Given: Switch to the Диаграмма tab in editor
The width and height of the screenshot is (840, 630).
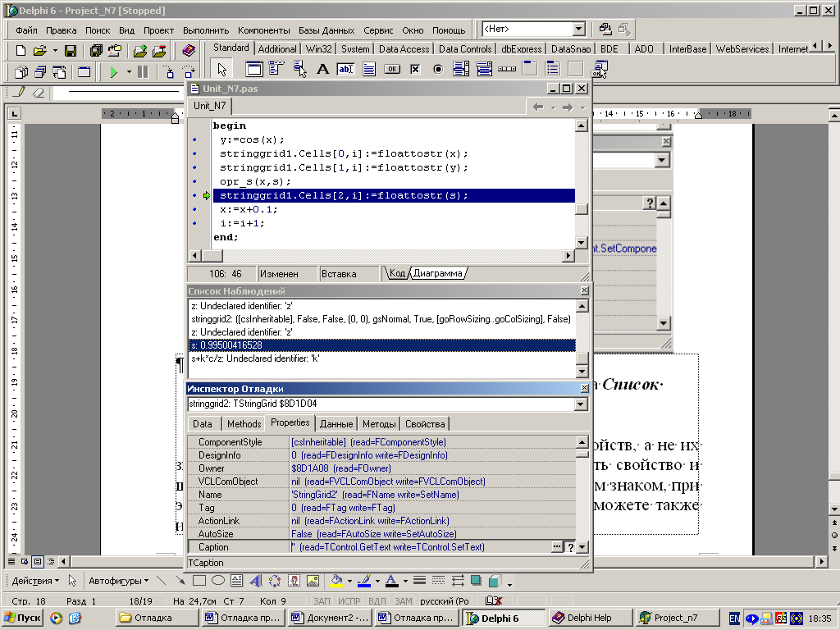Looking at the screenshot, I should pyautogui.click(x=437, y=273).
